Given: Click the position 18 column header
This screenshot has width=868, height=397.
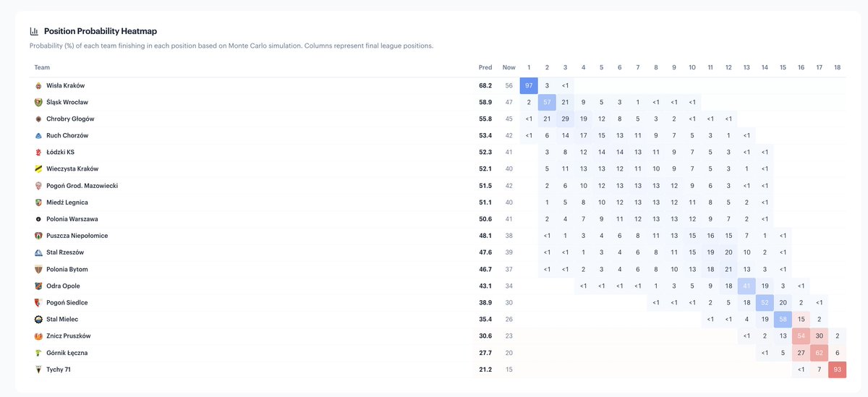Looking at the screenshot, I should (838, 67).
